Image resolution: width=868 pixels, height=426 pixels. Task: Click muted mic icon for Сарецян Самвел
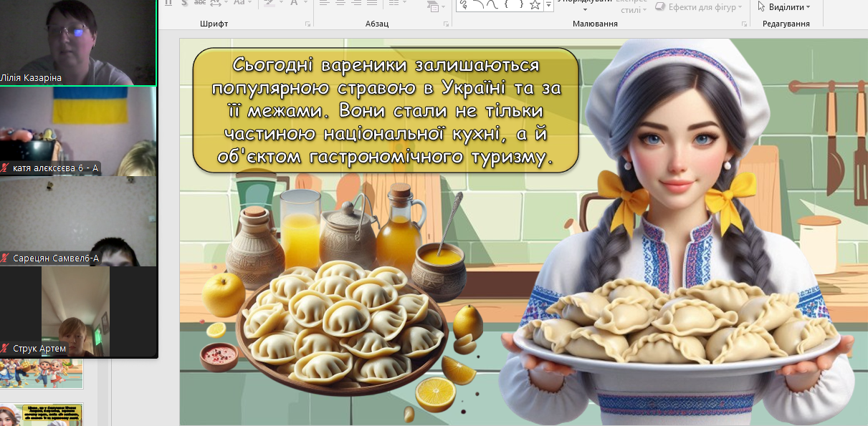click(6, 258)
